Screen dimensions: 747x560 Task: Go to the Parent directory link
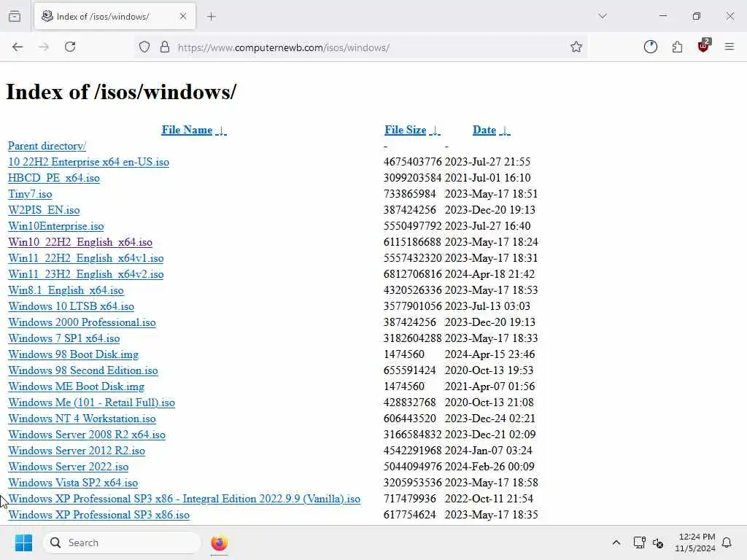click(47, 146)
